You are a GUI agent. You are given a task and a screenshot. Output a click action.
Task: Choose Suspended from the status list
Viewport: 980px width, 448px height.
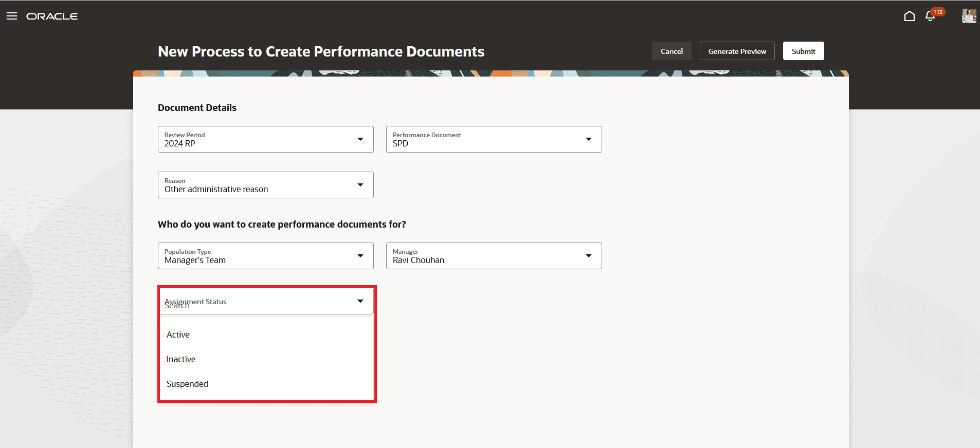point(266,384)
